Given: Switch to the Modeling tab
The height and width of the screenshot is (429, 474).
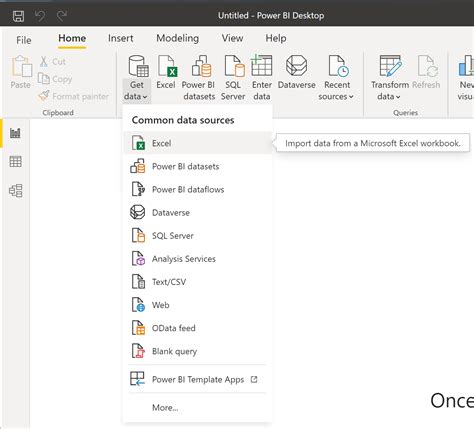Looking at the screenshot, I should [178, 38].
